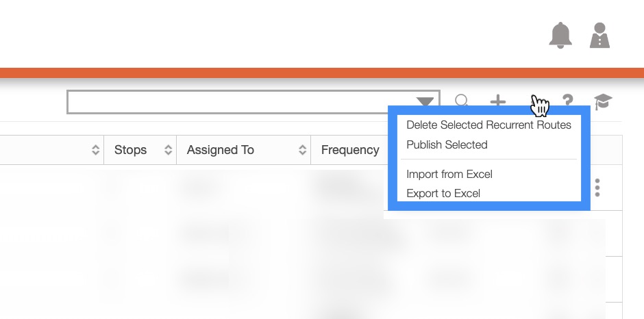Viewport: 644px width, 319px height.
Task: Click the Assigned To header label
Action: 221,150
